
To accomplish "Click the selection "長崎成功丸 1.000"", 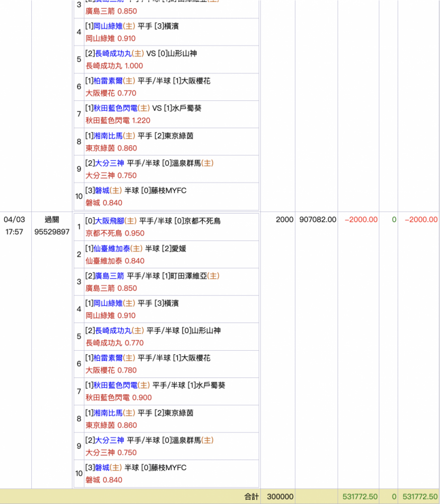I will 114,66.
